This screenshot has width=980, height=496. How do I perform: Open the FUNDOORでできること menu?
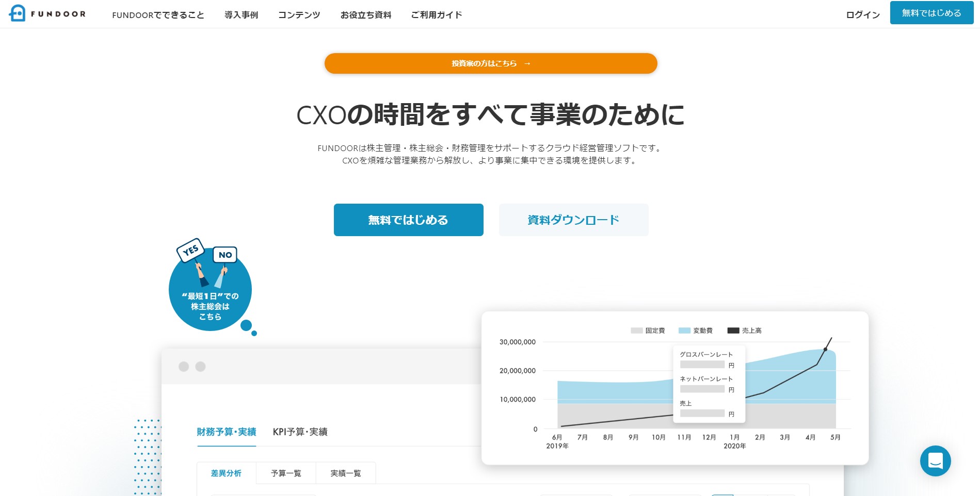pos(158,15)
